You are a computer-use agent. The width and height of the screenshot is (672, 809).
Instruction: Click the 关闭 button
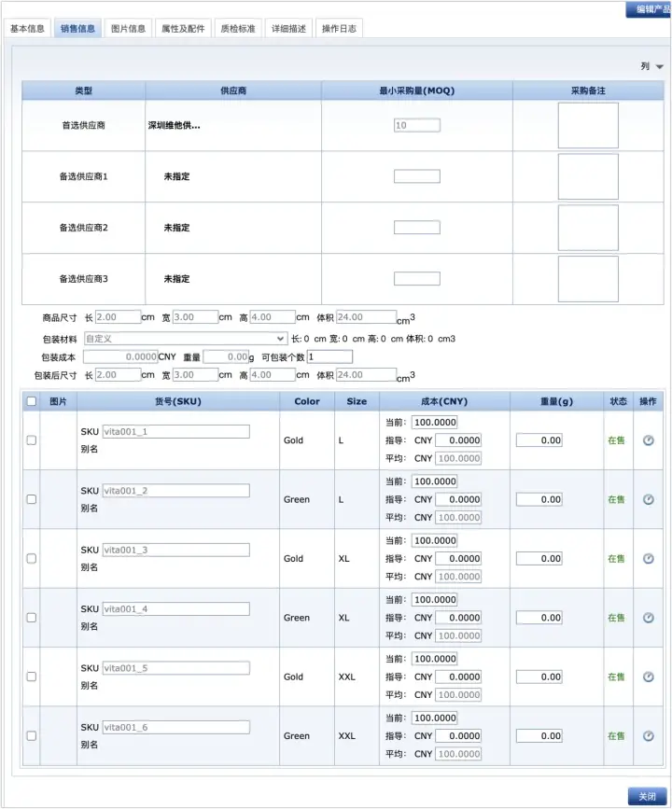[647, 796]
